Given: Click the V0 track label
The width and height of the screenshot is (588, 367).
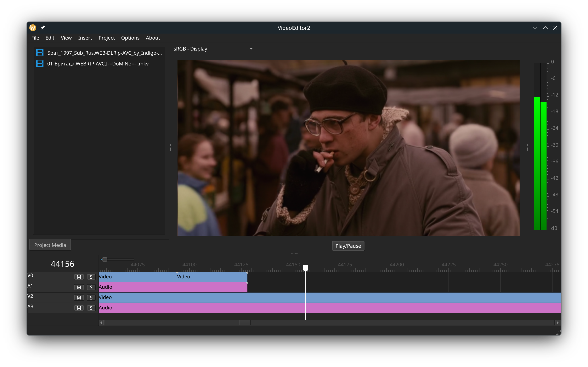Looking at the screenshot, I should [x=30, y=275].
